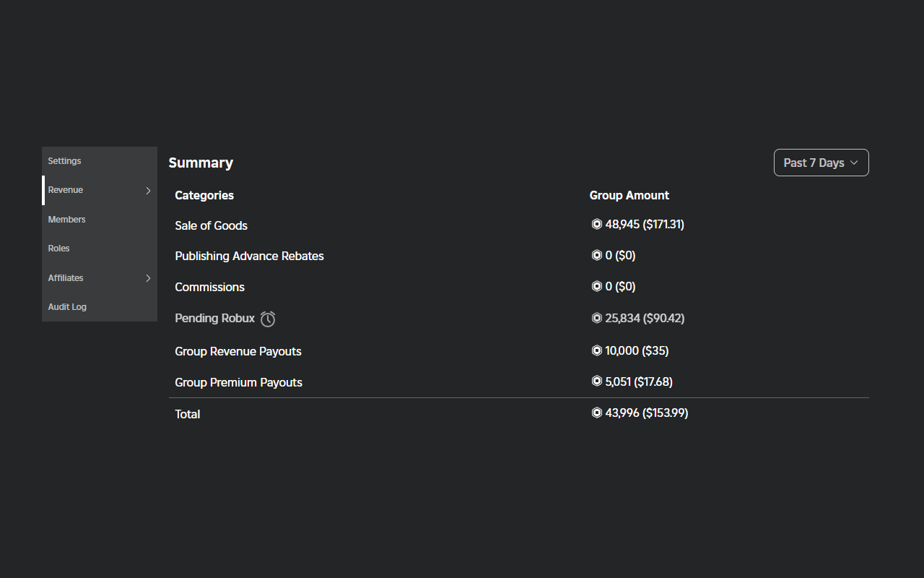Click Pending Robux label text
The height and width of the screenshot is (578, 924).
click(x=215, y=318)
